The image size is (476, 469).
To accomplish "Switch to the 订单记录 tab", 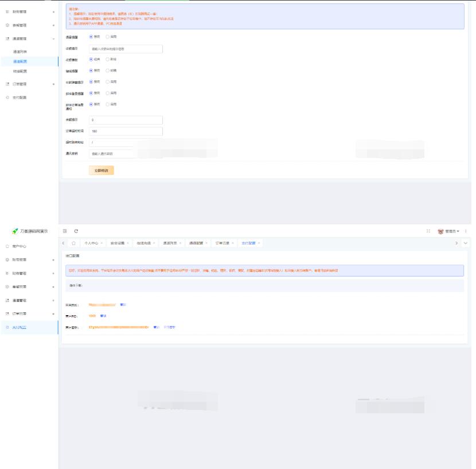I will coord(222,243).
